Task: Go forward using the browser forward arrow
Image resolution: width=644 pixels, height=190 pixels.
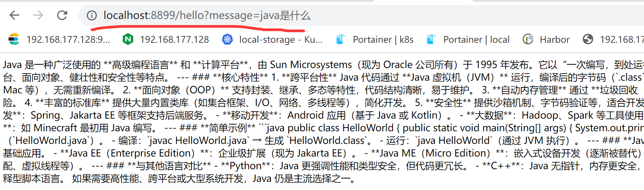Action: [x=38, y=15]
